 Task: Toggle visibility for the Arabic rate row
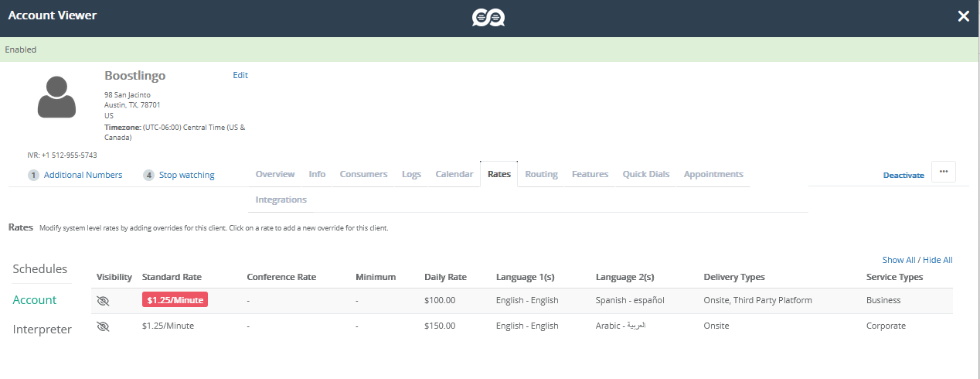(x=103, y=326)
